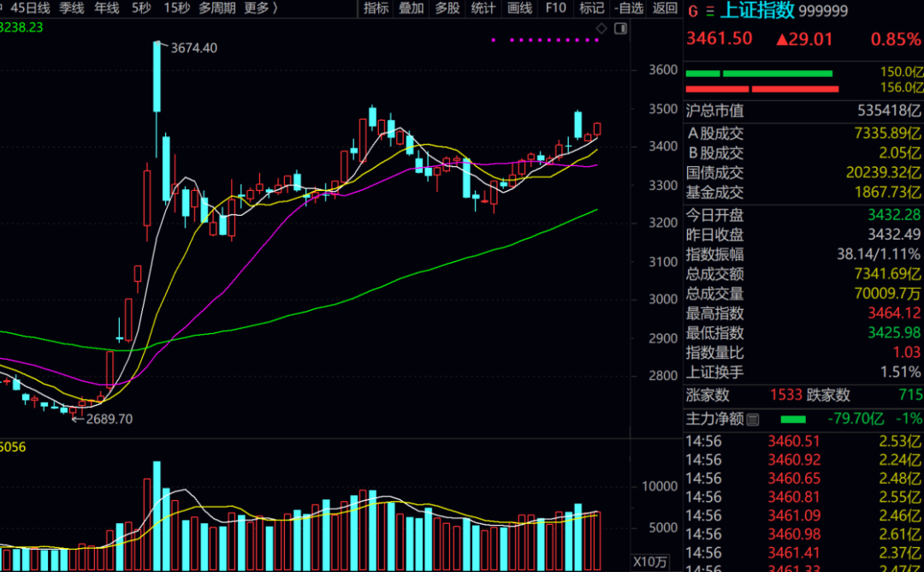Click 今日开盘 value 3432.28
Image resolution: width=924 pixels, height=572 pixels.
point(894,215)
